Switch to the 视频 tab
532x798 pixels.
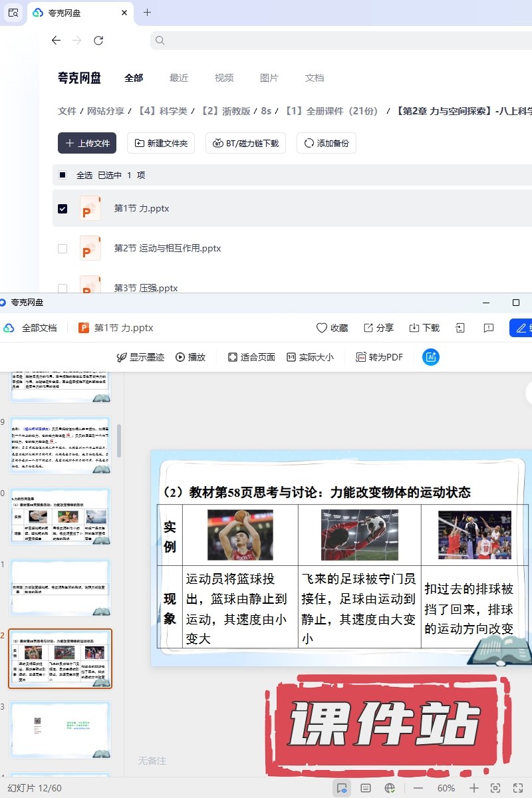tap(224, 78)
